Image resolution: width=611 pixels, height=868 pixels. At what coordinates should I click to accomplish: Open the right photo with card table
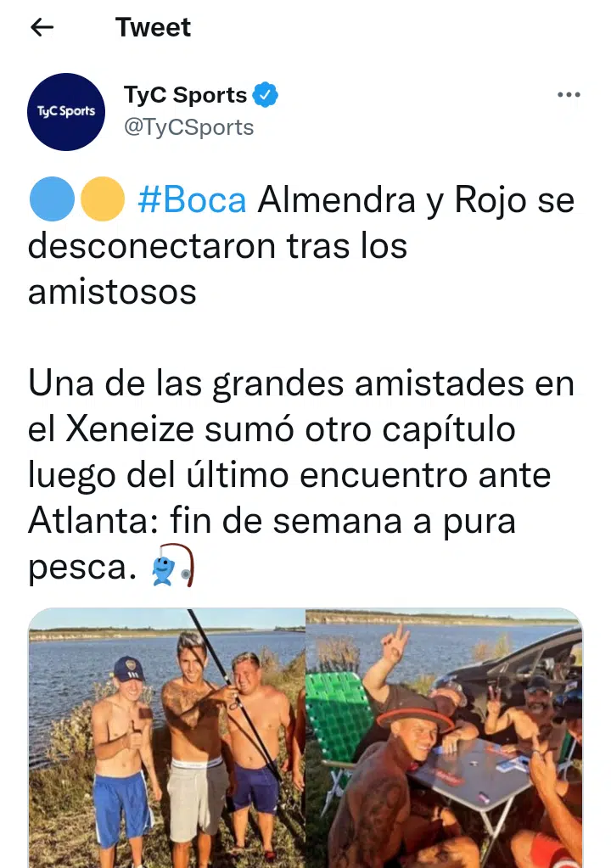tap(445, 738)
